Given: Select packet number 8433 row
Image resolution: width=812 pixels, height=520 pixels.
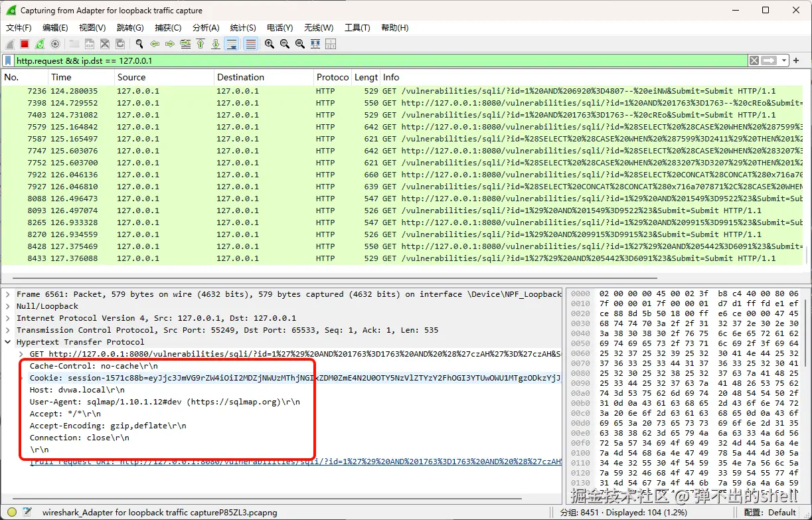Looking at the screenshot, I should point(402,258).
